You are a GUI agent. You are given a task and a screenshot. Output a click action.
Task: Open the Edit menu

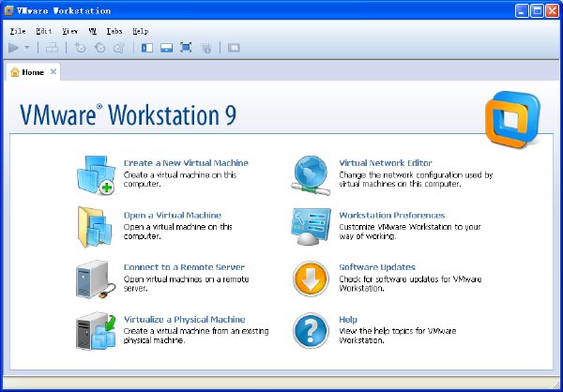[44, 31]
